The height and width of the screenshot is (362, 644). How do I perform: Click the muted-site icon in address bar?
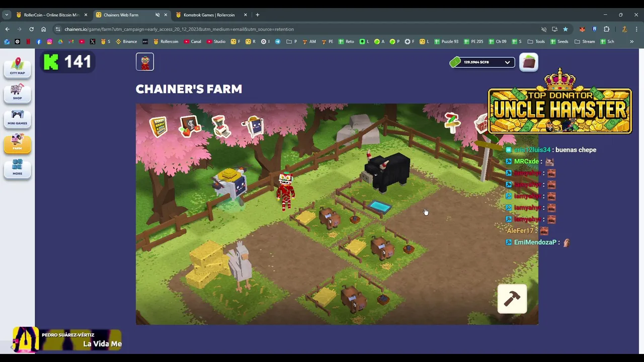tap(544, 29)
